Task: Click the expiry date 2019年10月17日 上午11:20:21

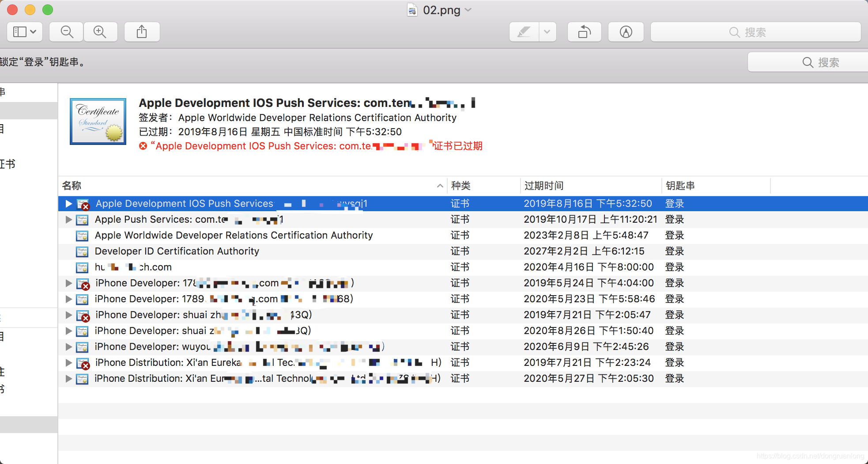Action: click(x=590, y=220)
